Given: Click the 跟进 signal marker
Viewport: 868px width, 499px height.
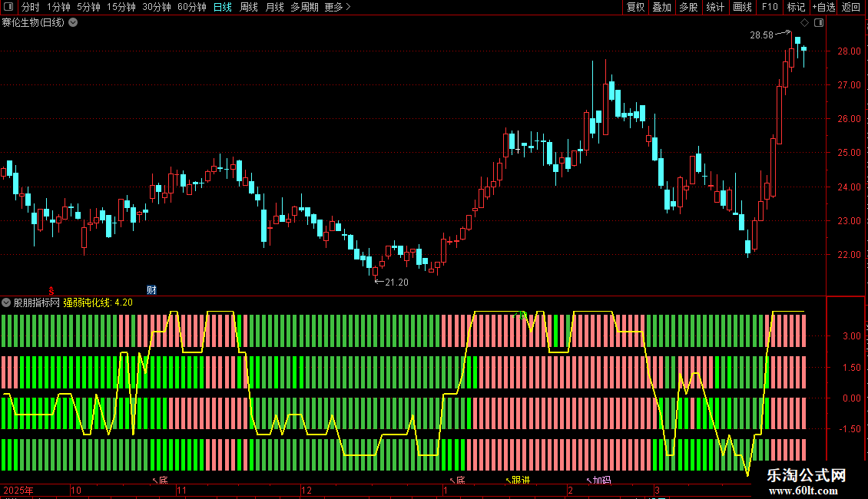Looking at the screenshot, I should click(521, 480).
